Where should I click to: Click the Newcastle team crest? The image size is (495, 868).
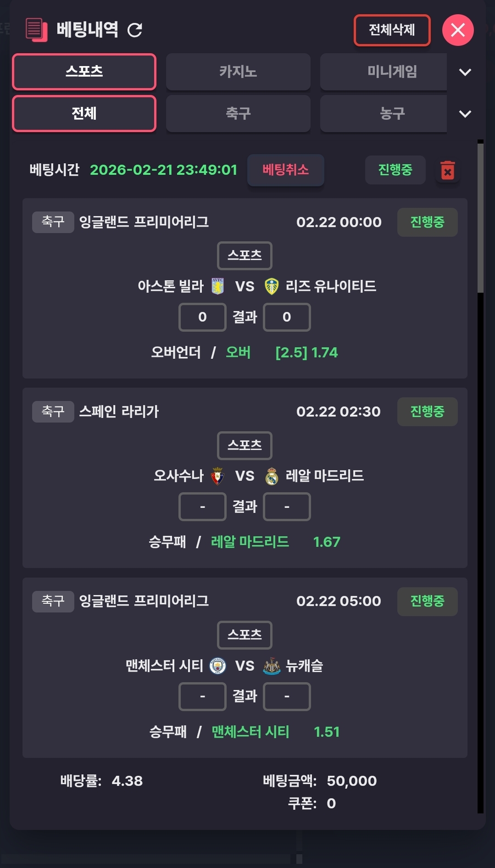272,666
